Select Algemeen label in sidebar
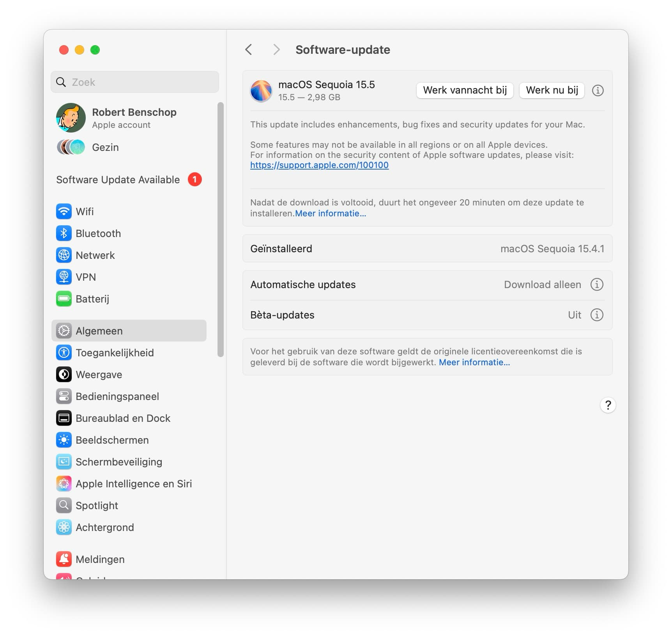672x637 pixels. [99, 331]
